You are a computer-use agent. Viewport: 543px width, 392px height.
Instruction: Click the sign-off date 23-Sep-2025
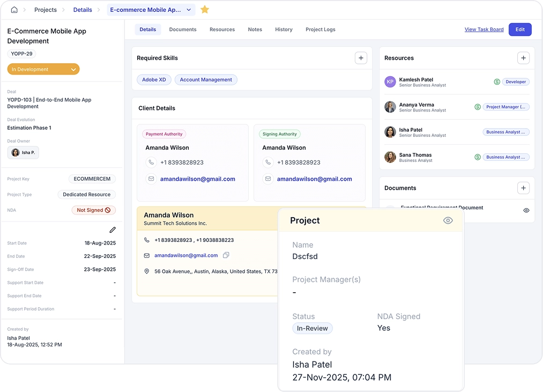pos(100,269)
